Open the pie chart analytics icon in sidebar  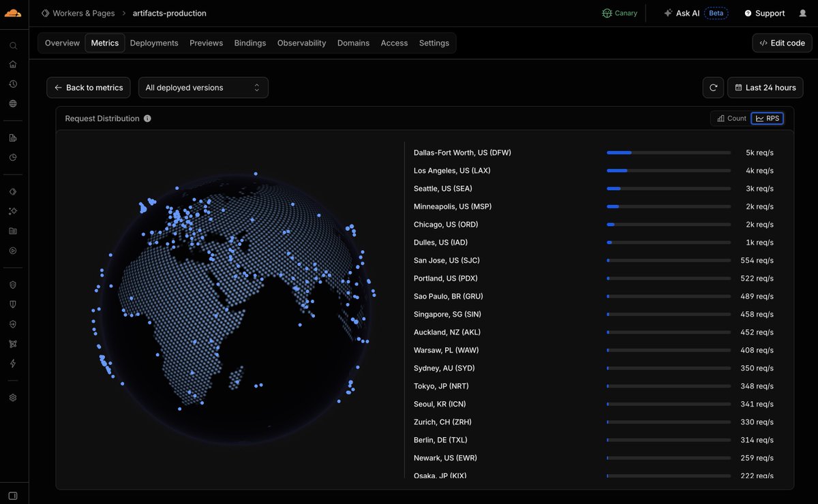click(x=13, y=157)
